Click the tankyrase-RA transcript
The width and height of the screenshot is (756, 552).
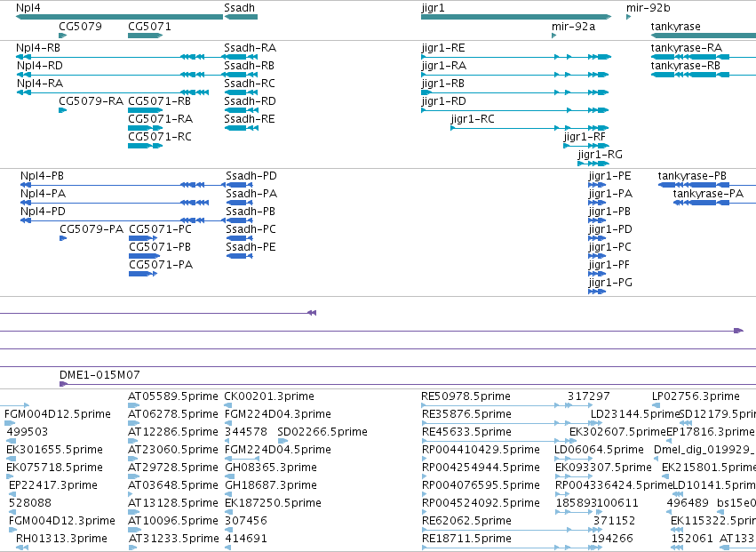(x=704, y=57)
